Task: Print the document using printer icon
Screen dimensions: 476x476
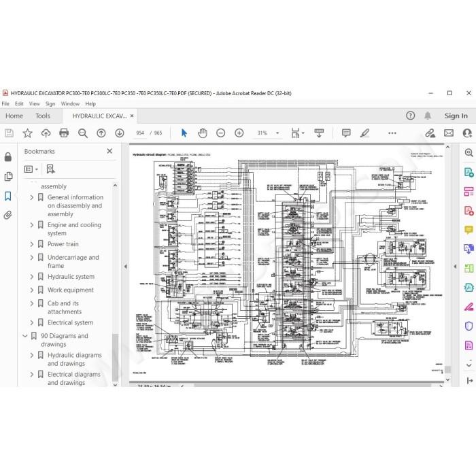Action: point(64,133)
